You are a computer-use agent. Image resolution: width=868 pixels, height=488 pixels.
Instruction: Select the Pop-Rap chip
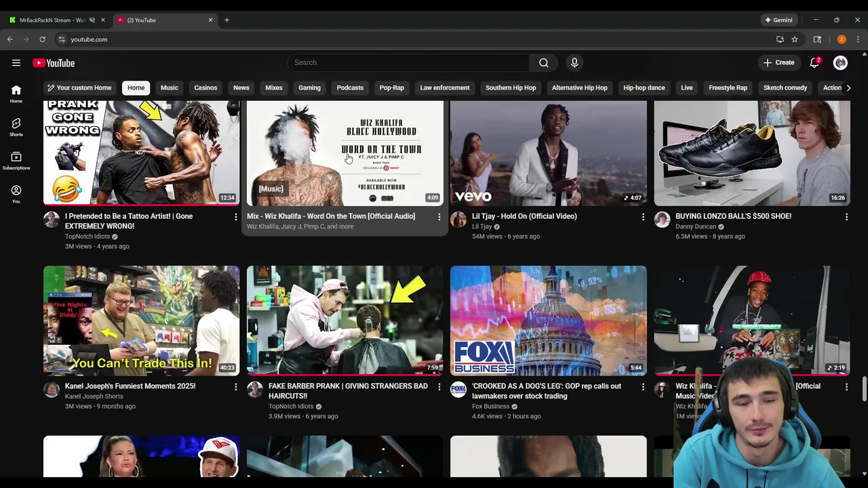392,87
